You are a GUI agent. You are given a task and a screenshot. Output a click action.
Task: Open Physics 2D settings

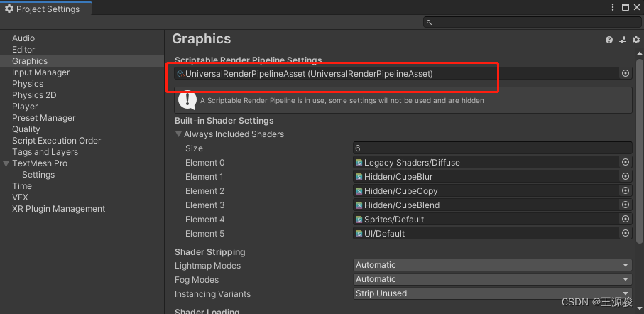(34, 95)
